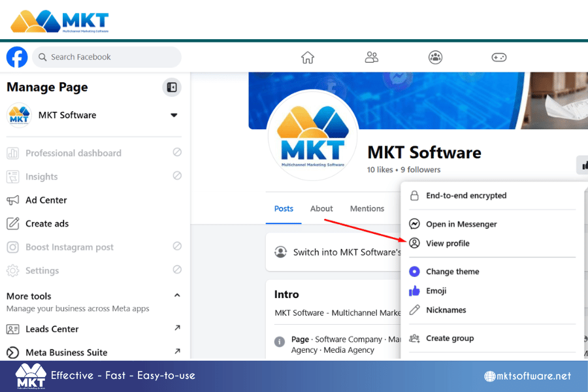Viewport: 588px width, 392px height.
Task: Click the MKT Software profile picture
Action: pos(313,135)
